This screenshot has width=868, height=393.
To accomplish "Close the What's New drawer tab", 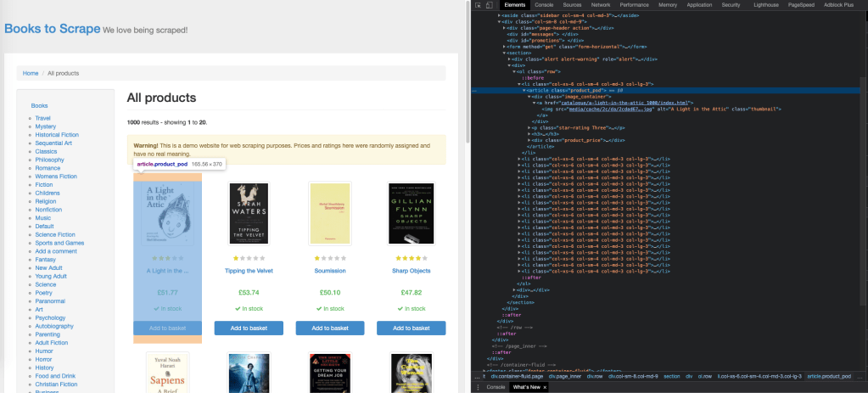I will pyautogui.click(x=545, y=387).
